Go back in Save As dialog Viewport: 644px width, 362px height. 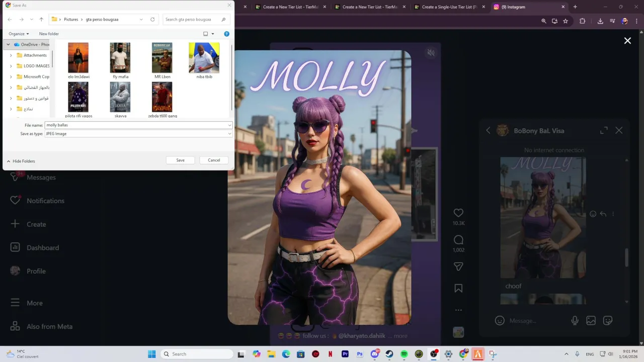(x=10, y=20)
